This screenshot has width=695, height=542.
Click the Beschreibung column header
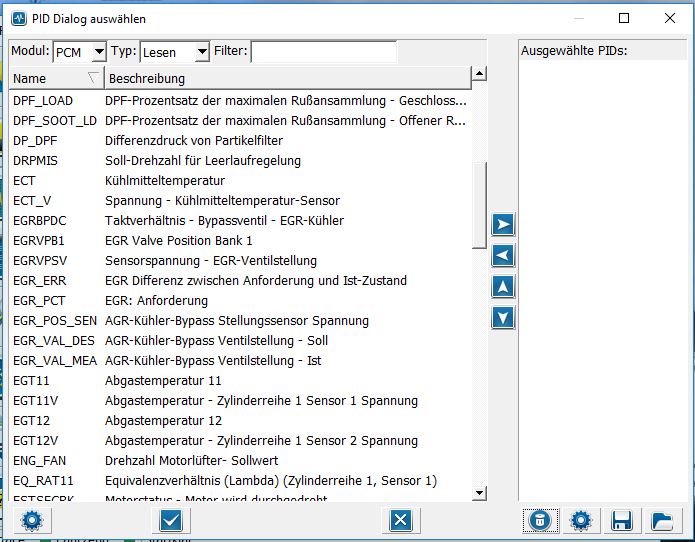(286, 78)
